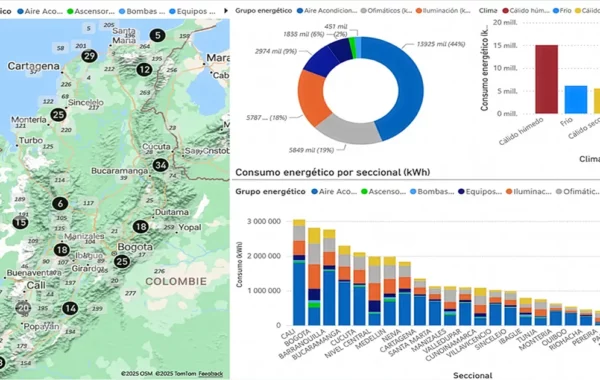Click the 1855 mil (6%) data label

303,34
